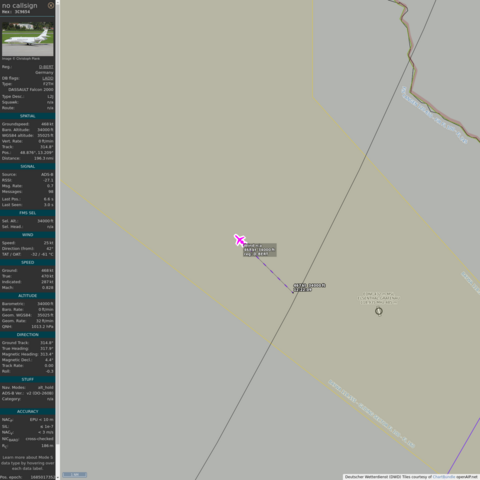
Task: Select the magenta aircraft icon on map
Action: click(x=240, y=240)
